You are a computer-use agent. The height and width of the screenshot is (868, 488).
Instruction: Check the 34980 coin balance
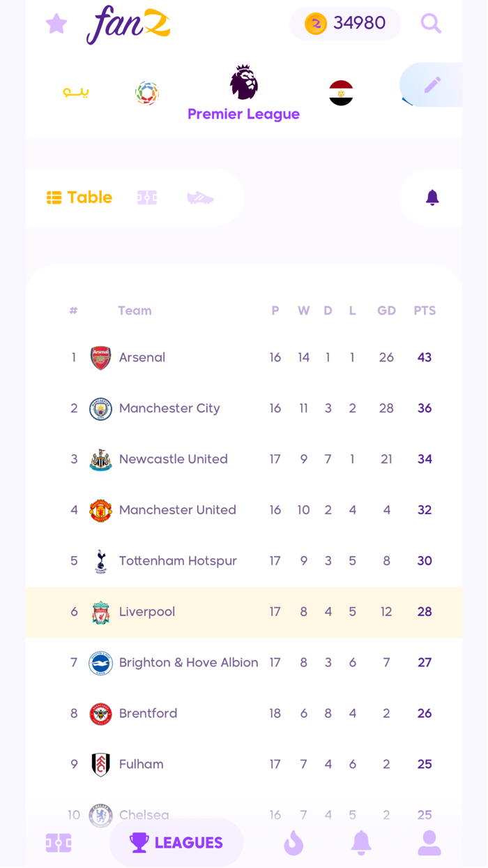point(345,23)
